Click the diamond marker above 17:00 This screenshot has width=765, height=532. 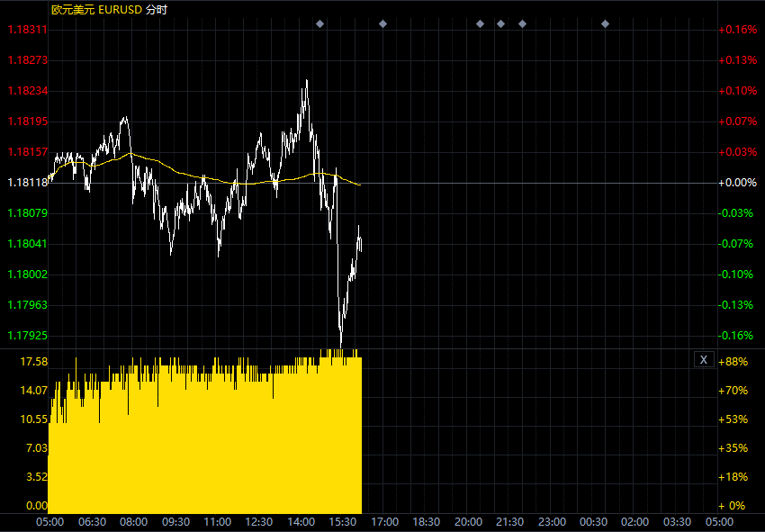point(382,23)
